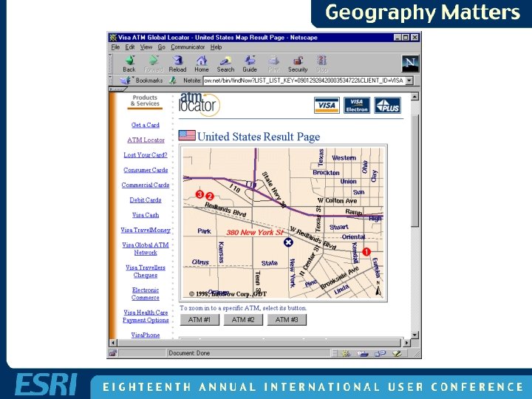Open the Lost Your Card? link

146,154
